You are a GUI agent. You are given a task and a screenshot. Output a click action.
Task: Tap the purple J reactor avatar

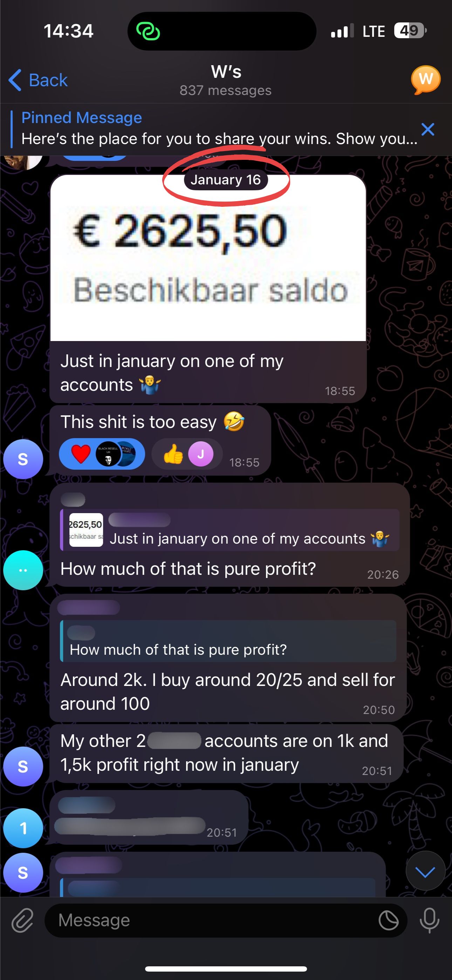click(200, 454)
